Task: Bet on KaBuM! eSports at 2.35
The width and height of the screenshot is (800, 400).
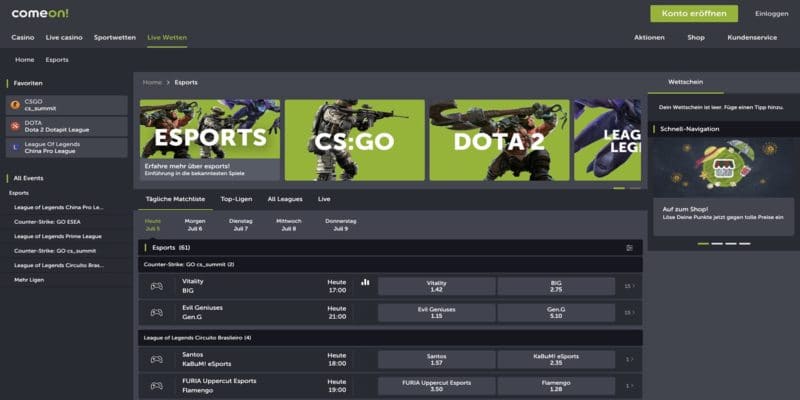Action: [x=556, y=359]
